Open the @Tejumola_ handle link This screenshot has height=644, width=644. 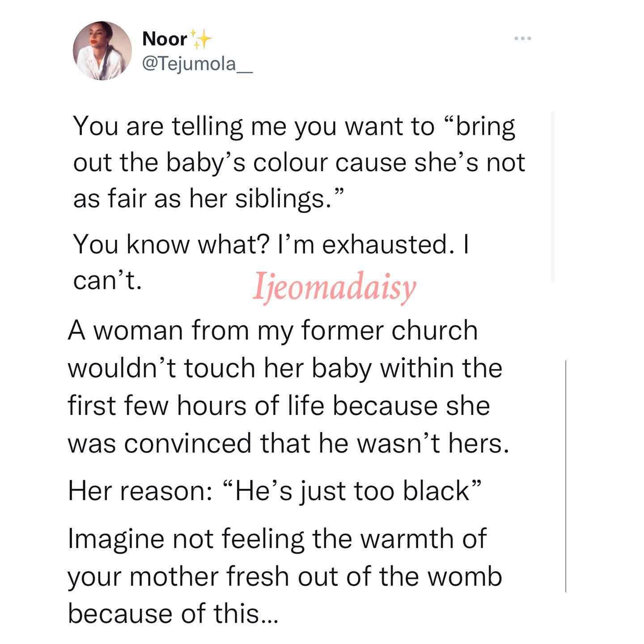197,64
